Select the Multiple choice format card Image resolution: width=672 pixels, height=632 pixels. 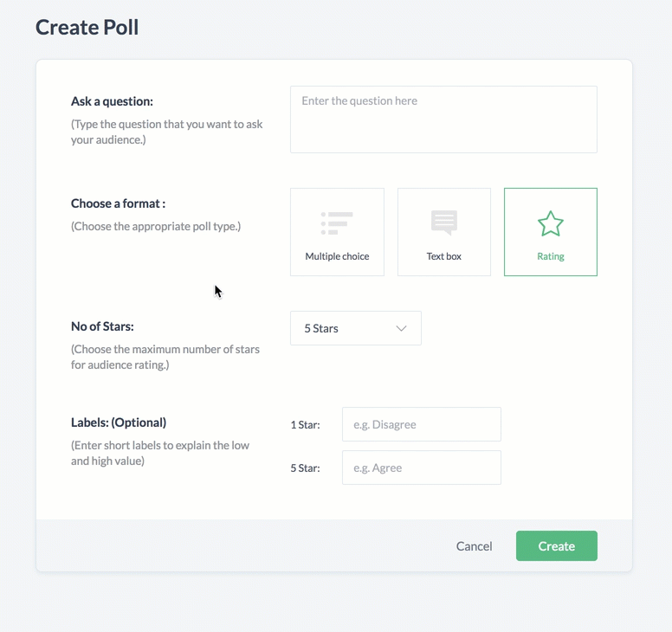pos(337,232)
